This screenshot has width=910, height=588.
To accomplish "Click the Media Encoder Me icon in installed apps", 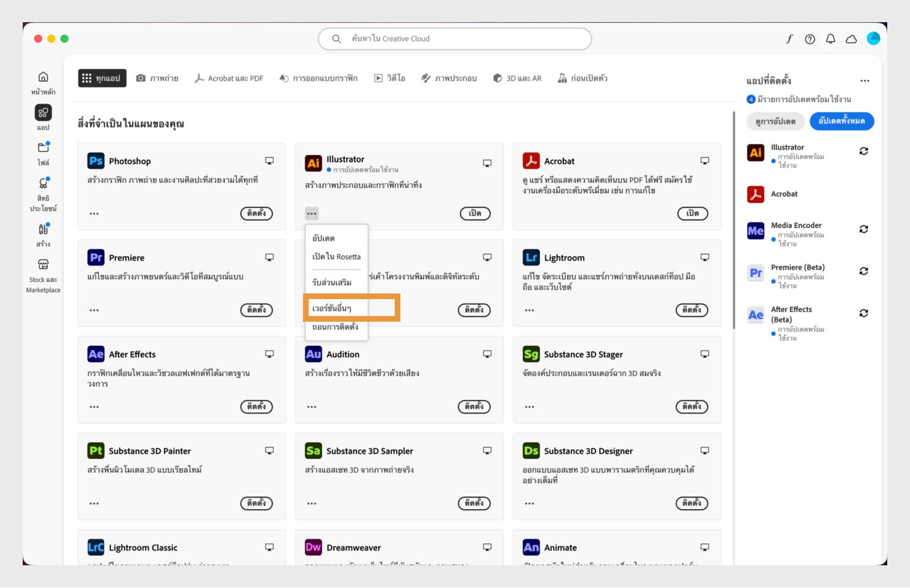I will (x=756, y=231).
